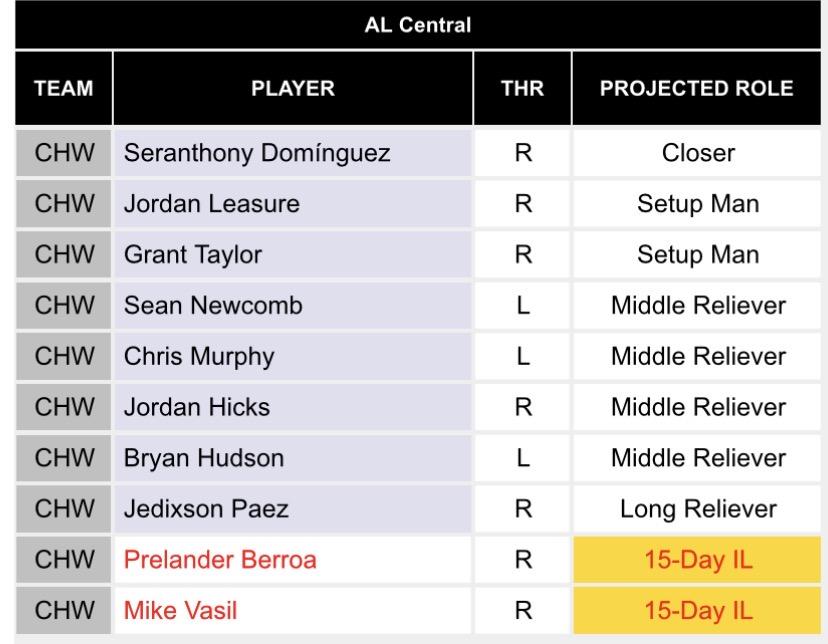The height and width of the screenshot is (644, 828).
Task: Select Grant Taylor in the player column
Action: click(x=193, y=255)
